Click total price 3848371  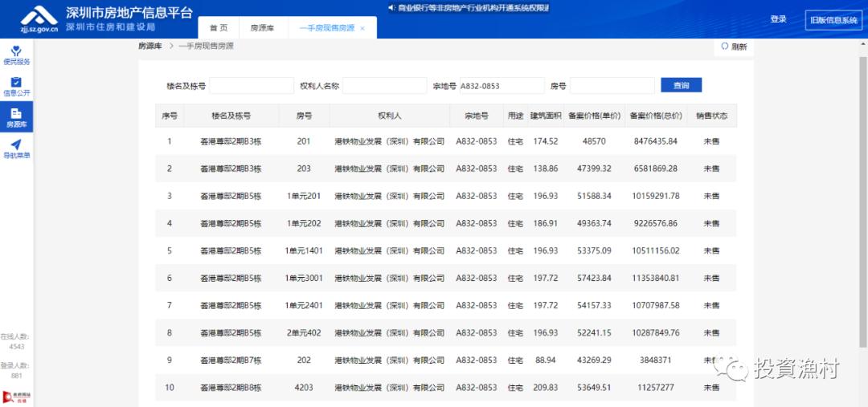coord(656,360)
